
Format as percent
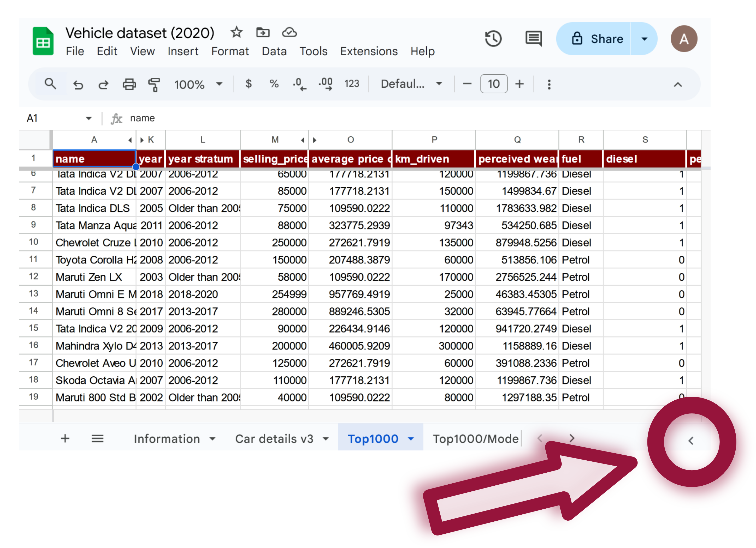coord(274,84)
